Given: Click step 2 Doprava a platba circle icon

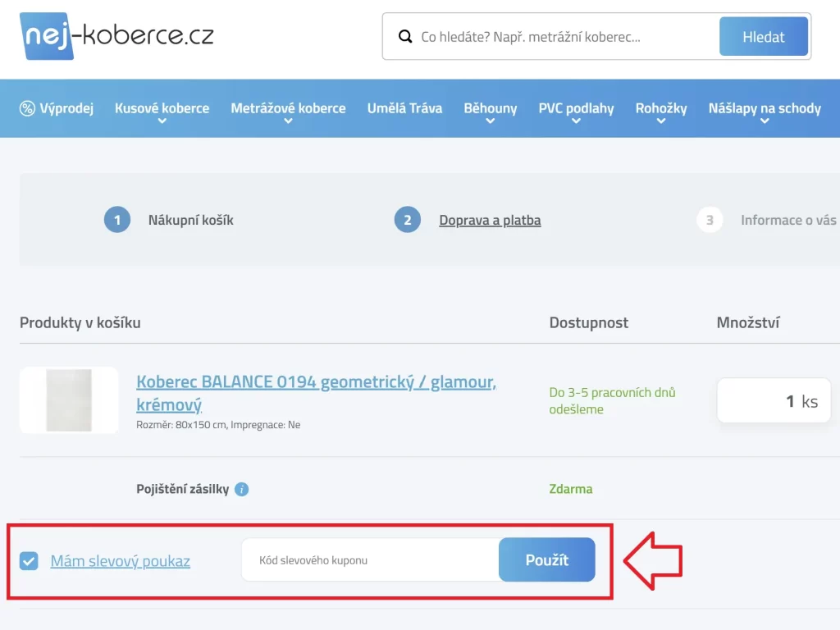Looking at the screenshot, I should click(x=407, y=220).
